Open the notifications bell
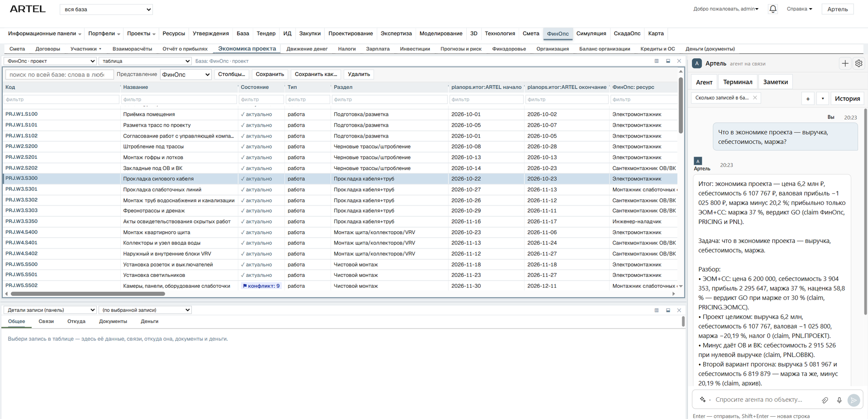 coord(773,9)
